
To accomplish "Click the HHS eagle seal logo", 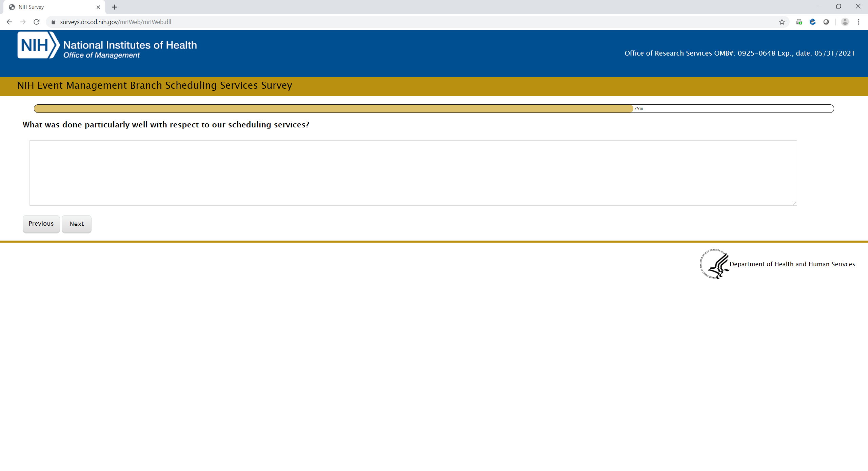I will (715, 264).
